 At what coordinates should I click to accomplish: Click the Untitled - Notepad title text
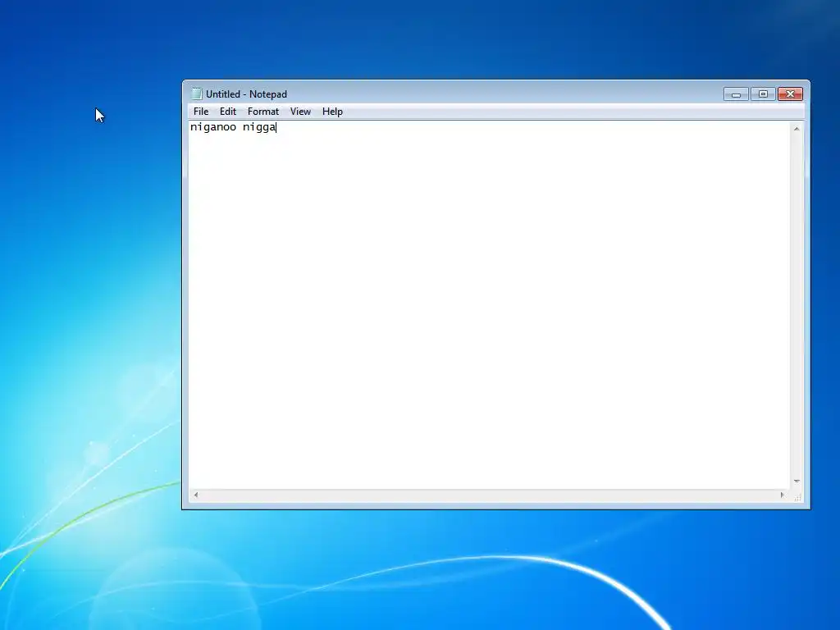[246, 94]
